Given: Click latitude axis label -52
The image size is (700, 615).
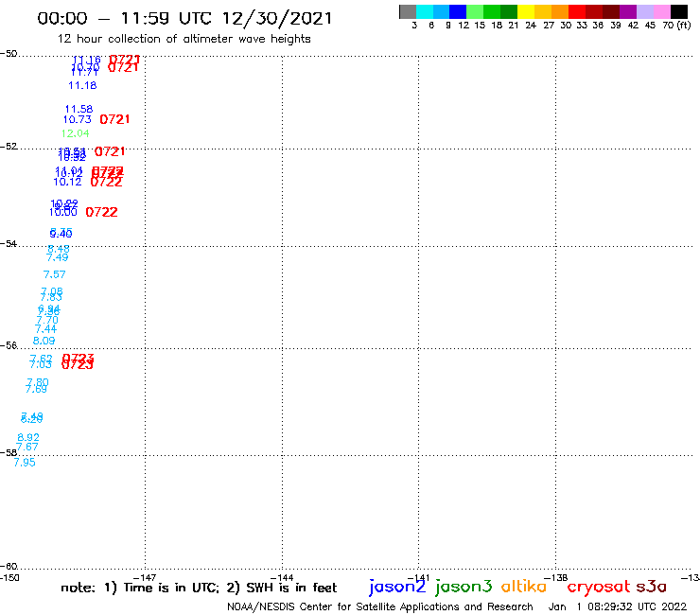Looking at the screenshot, I should (9, 146).
